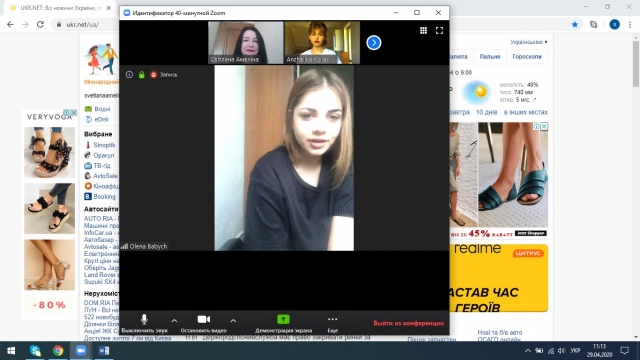
Task: Go forward in Chrome browser
Action: (25, 24)
